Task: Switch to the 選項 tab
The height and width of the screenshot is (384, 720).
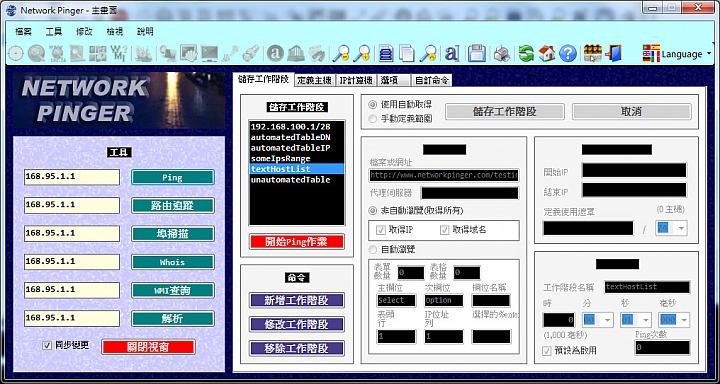Action: (x=394, y=80)
